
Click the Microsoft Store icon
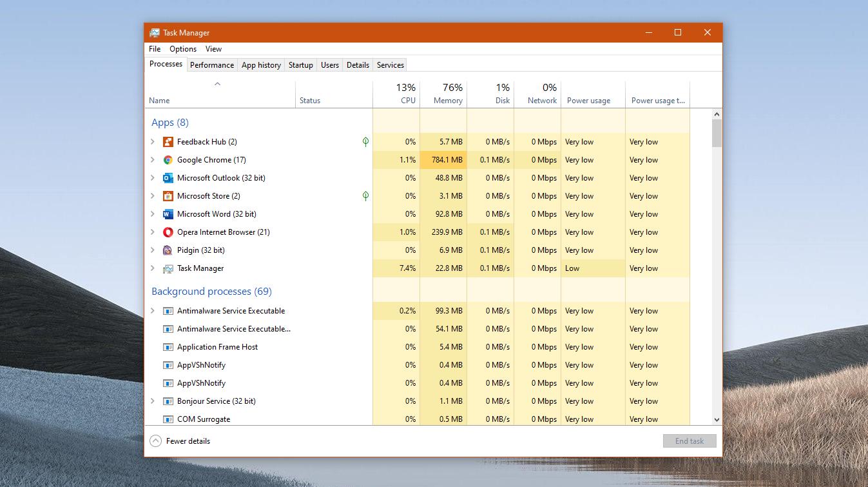tap(168, 196)
